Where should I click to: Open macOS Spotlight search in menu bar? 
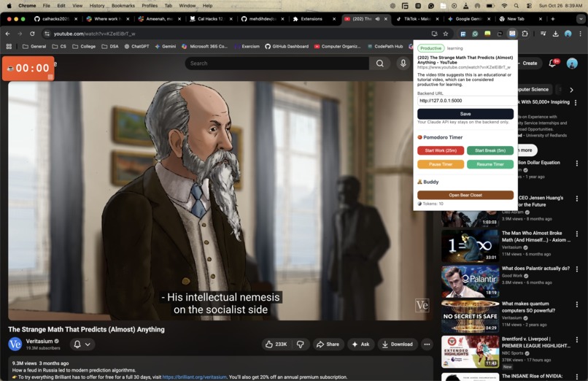pos(517,6)
